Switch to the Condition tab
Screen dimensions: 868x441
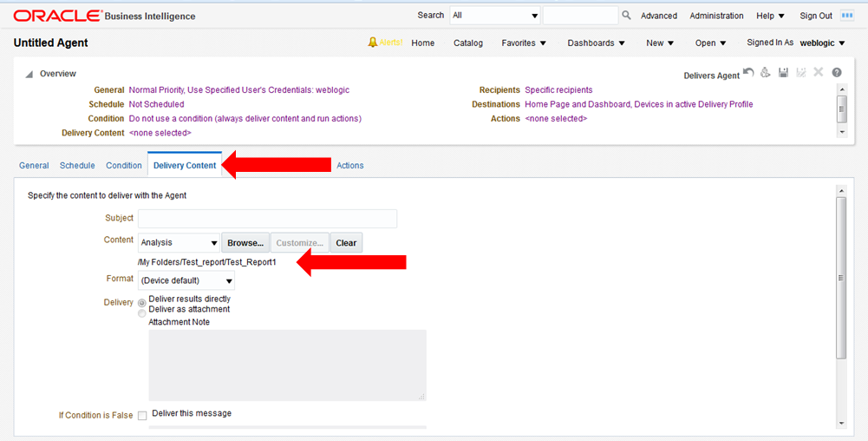click(123, 165)
